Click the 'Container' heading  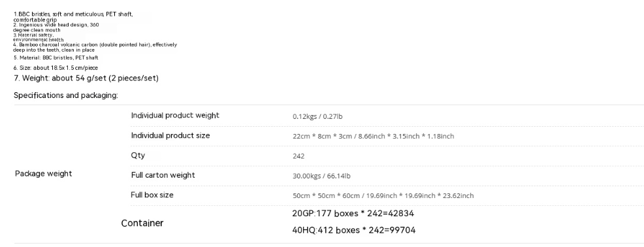142,223
